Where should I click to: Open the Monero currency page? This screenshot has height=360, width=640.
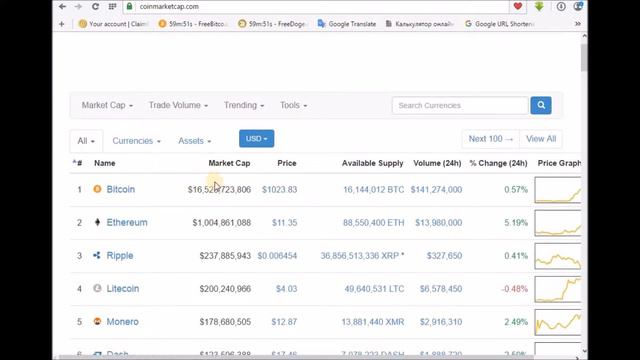[x=122, y=321]
